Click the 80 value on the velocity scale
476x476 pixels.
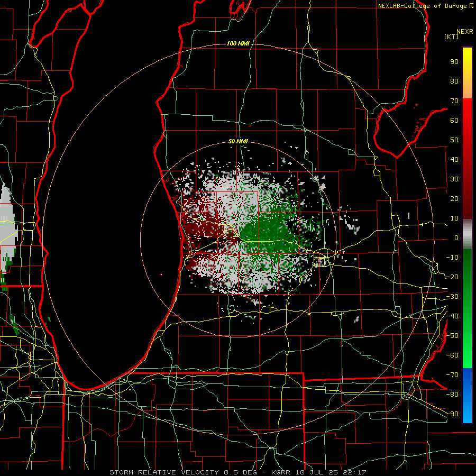click(454, 81)
